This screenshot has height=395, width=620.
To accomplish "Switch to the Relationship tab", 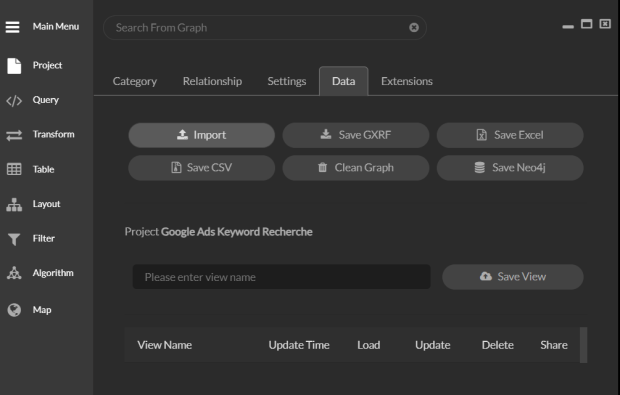I will [212, 81].
